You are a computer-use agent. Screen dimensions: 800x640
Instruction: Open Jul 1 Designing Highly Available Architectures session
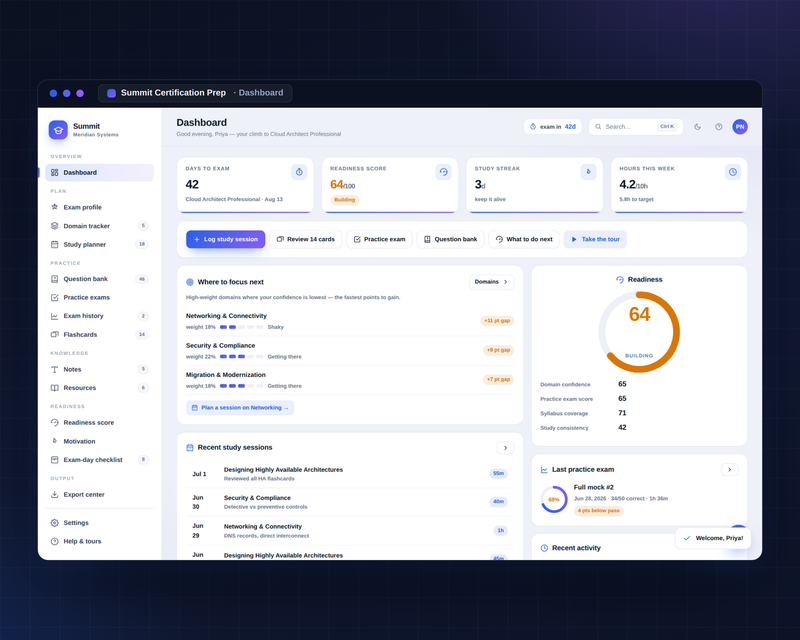[349, 474]
